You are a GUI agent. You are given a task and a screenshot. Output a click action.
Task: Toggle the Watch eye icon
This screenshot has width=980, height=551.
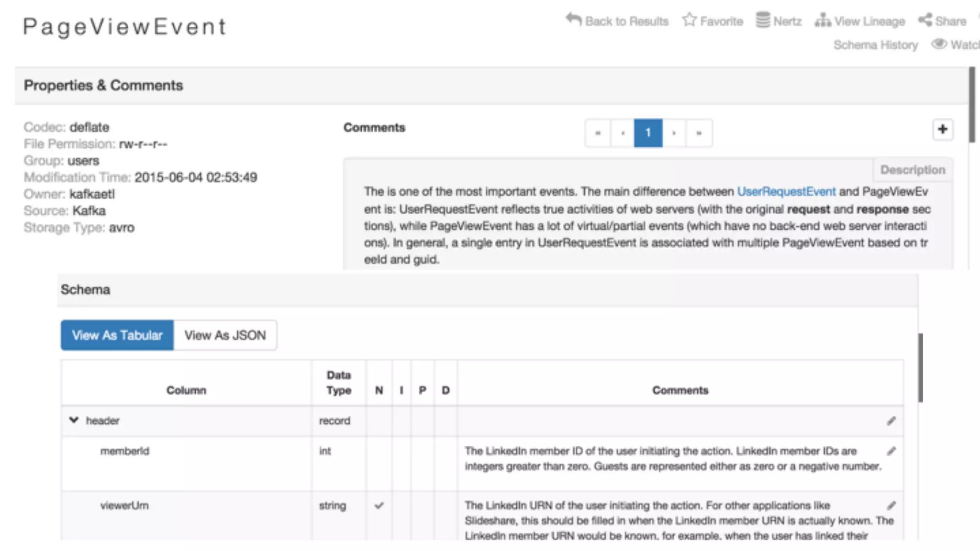[x=939, y=44]
